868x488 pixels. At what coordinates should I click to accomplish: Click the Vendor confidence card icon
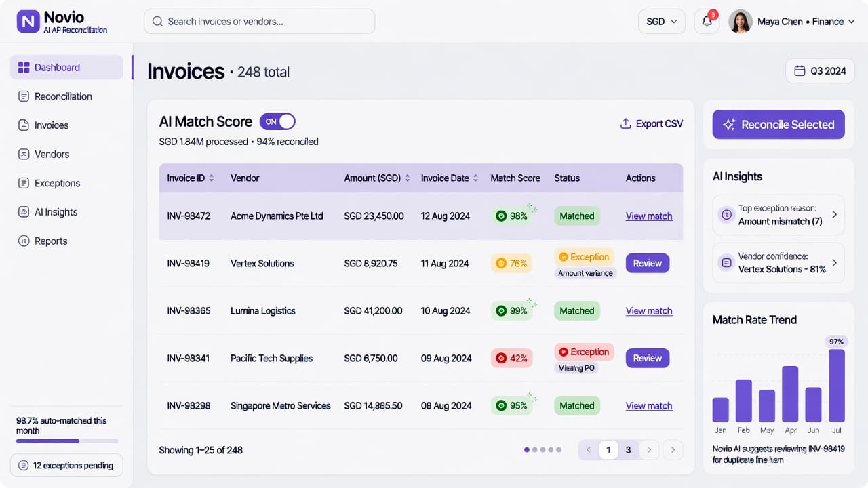[726, 263]
